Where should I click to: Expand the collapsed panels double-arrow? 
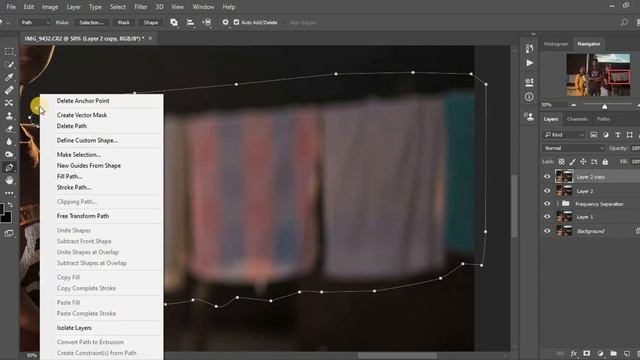click(533, 34)
